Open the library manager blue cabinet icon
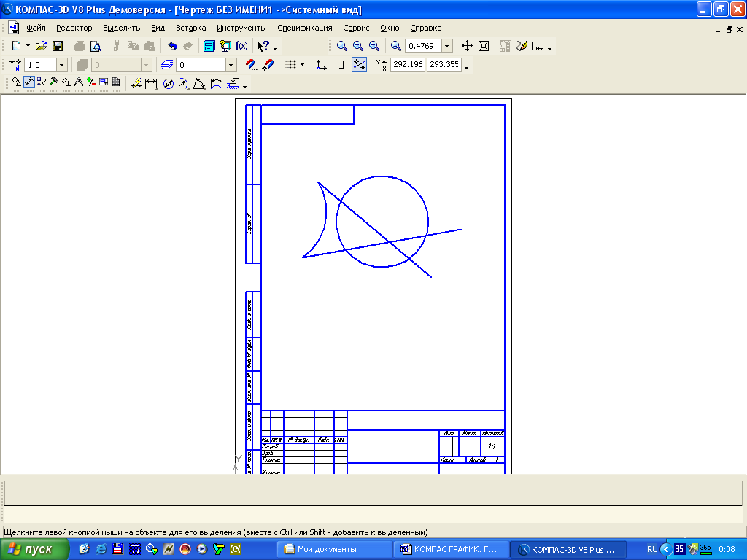 [209, 46]
